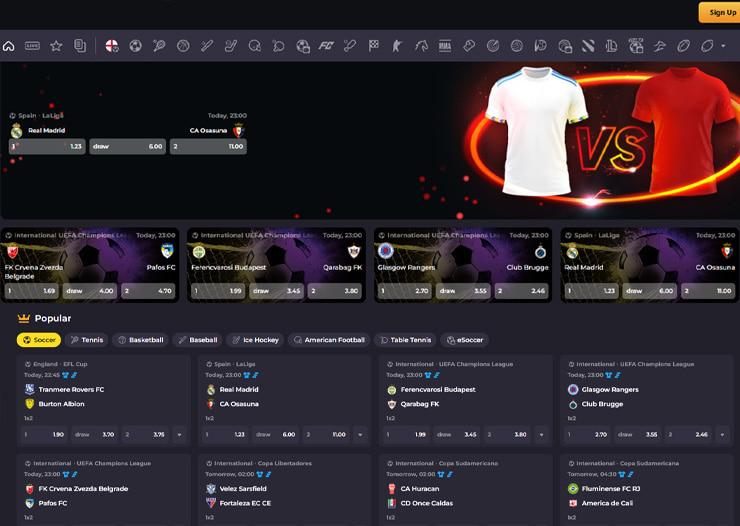The height and width of the screenshot is (526, 740).
Task: Expand more markets for Ferencvarosi Budapest match card
Action: pos(541,435)
